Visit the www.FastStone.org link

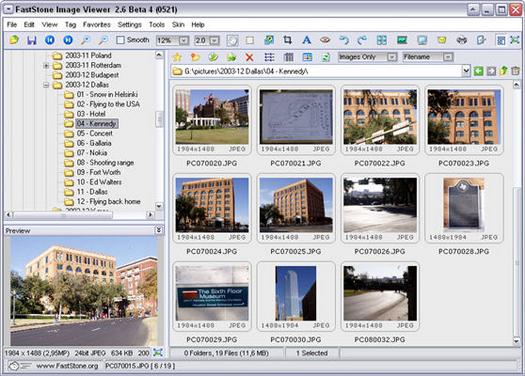point(67,366)
